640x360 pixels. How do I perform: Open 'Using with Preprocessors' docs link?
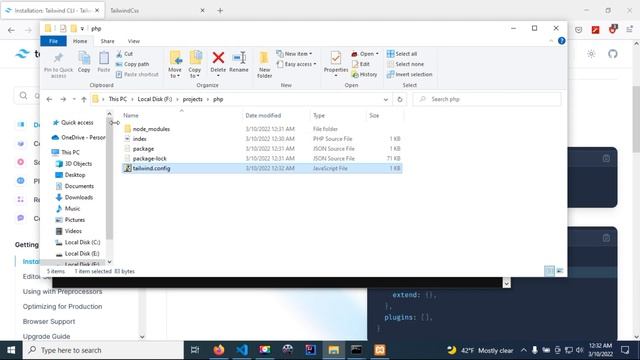pos(62,291)
